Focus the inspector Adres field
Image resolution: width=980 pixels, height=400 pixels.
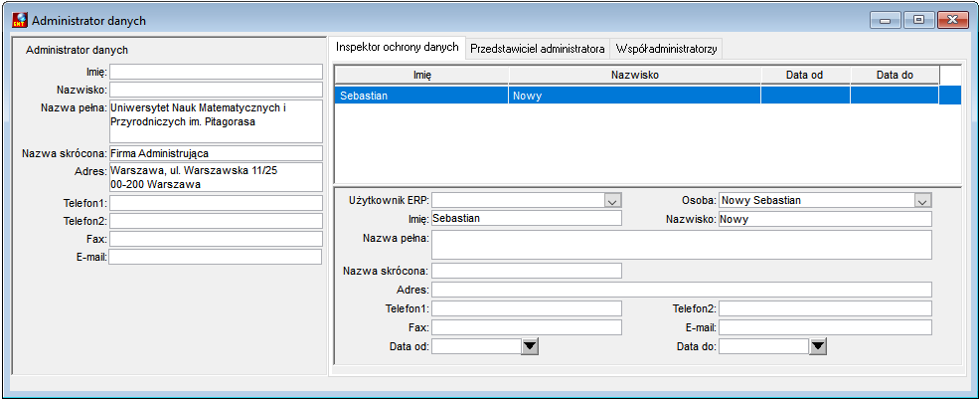point(682,290)
